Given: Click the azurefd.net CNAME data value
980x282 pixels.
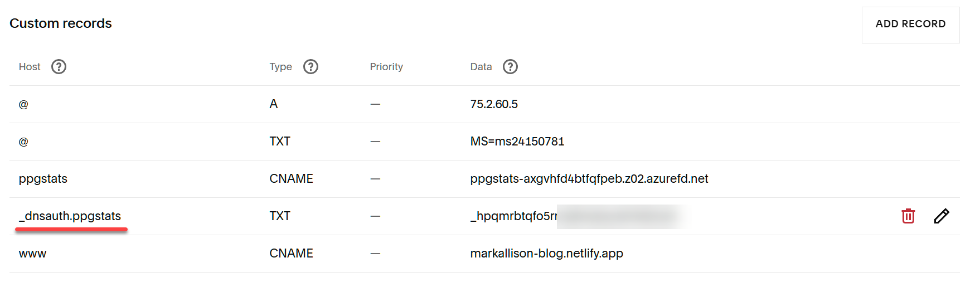Looking at the screenshot, I should (x=589, y=179).
